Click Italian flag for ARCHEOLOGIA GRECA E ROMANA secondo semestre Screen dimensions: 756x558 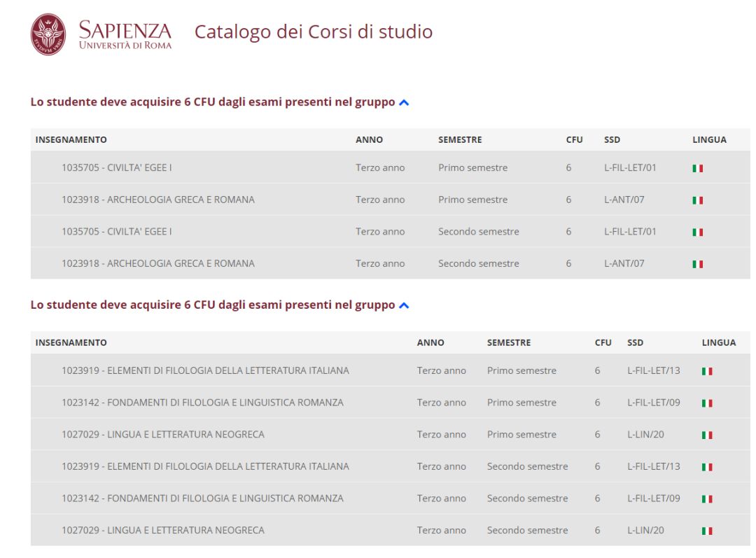click(697, 264)
